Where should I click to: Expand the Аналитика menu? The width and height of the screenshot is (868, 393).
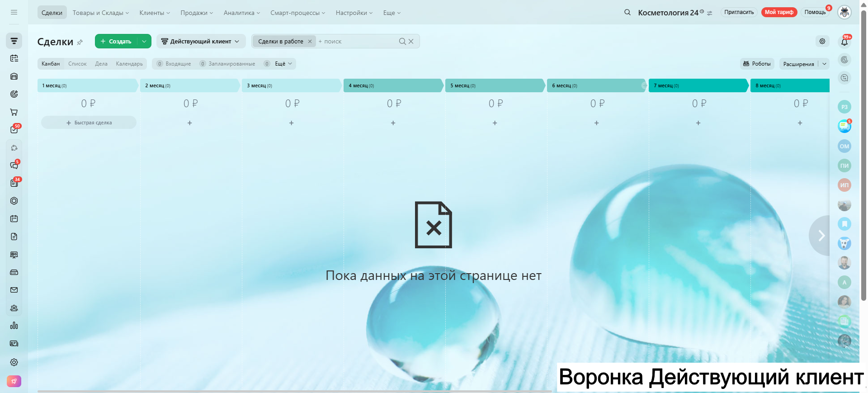pos(242,13)
